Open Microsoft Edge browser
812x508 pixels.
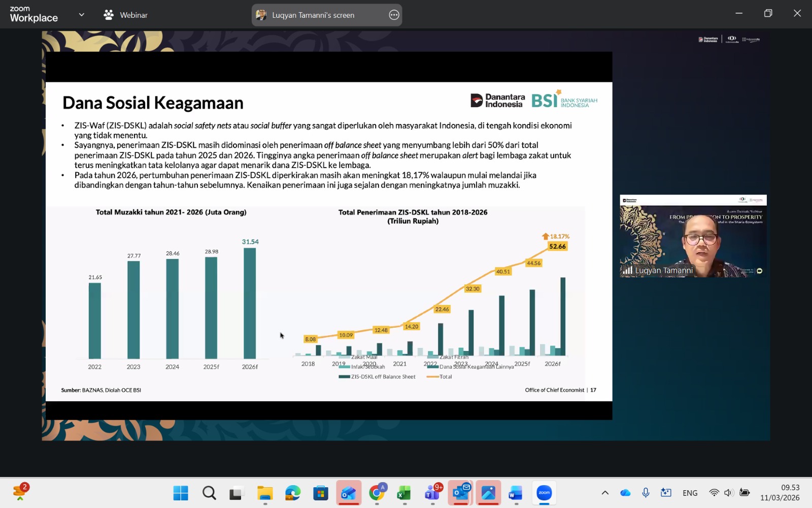(x=293, y=493)
